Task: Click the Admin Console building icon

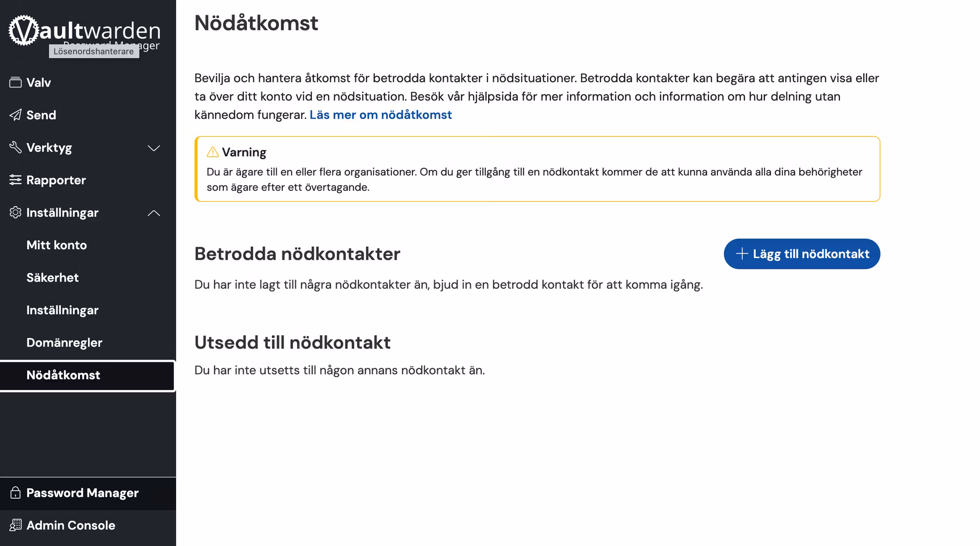Action: tap(15, 525)
